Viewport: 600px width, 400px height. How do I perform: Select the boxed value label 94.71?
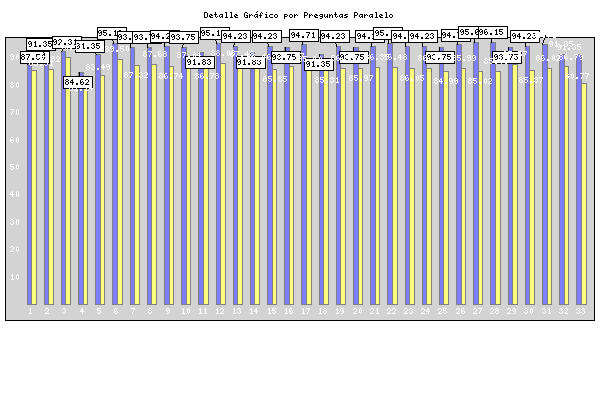[304, 35]
